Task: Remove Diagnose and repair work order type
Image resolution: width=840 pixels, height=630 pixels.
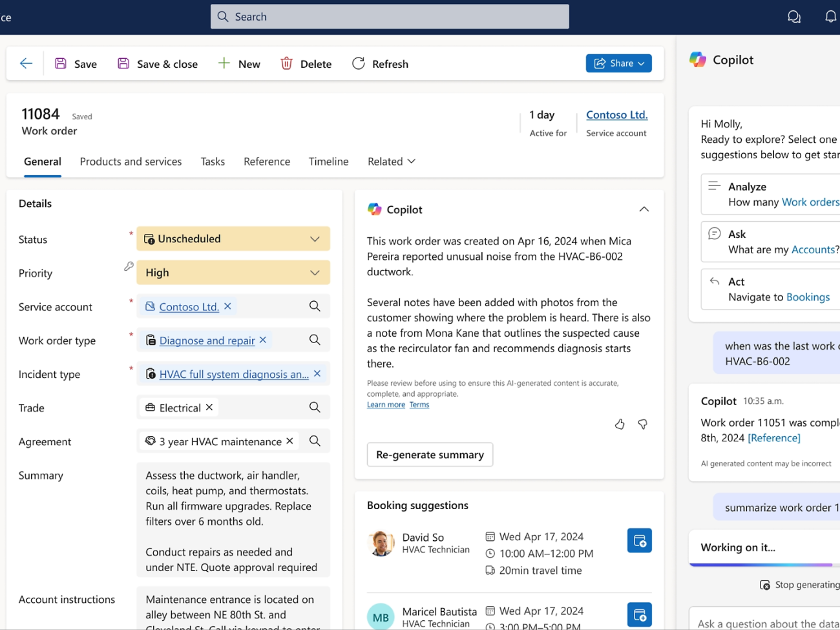Action: click(x=263, y=340)
